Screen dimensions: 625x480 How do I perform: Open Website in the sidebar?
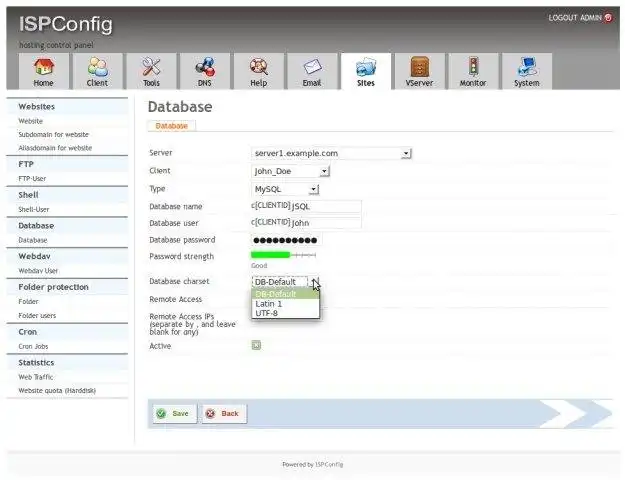coord(31,121)
